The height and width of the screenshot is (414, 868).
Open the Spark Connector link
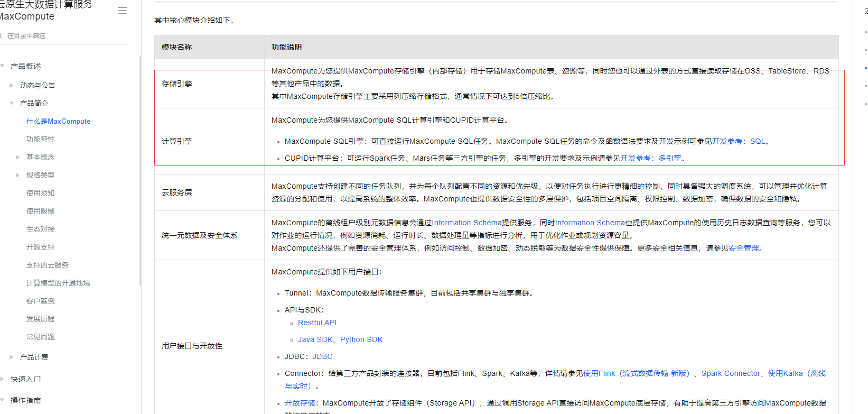tap(731, 373)
